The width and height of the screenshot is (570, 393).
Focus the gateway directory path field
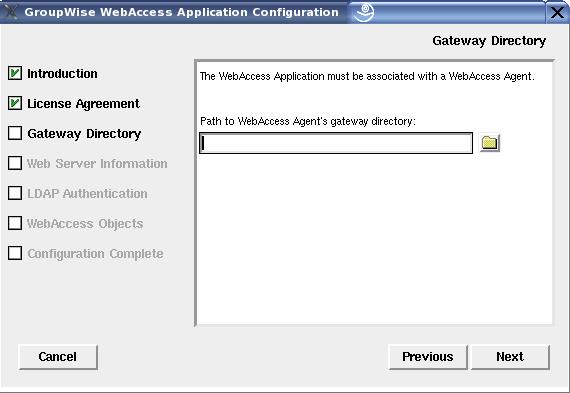coord(336,143)
